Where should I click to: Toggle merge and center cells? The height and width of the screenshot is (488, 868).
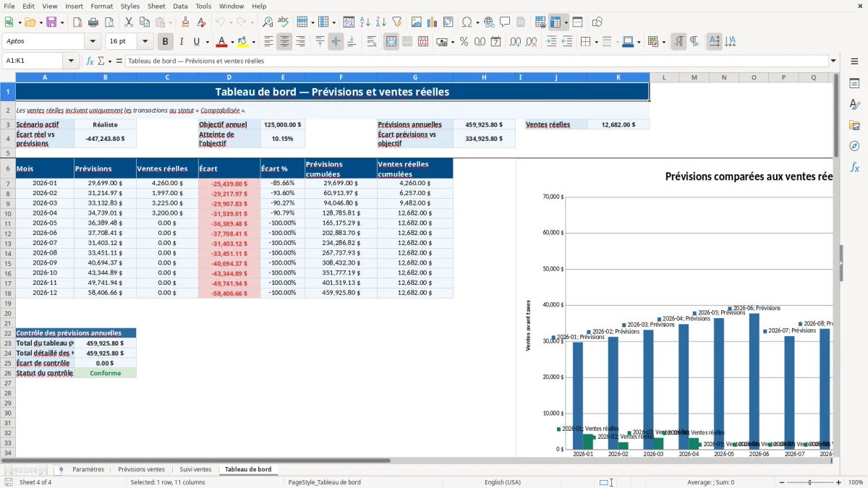[391, 42]
